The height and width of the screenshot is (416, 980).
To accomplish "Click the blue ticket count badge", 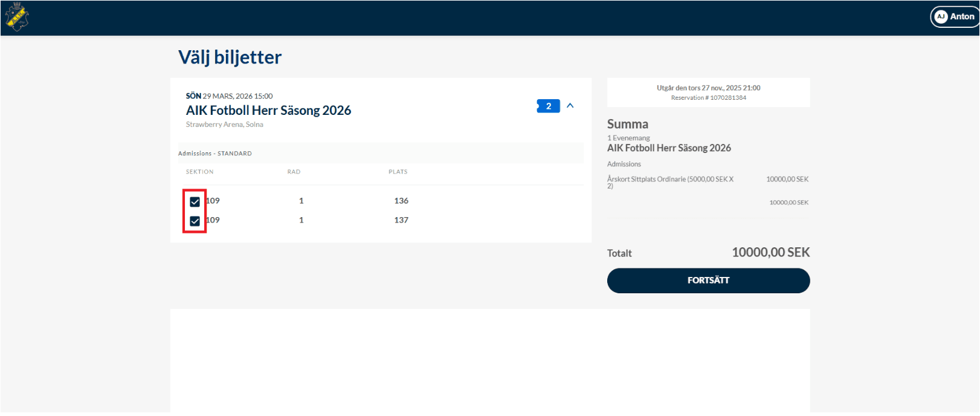I will pos(548,106).
